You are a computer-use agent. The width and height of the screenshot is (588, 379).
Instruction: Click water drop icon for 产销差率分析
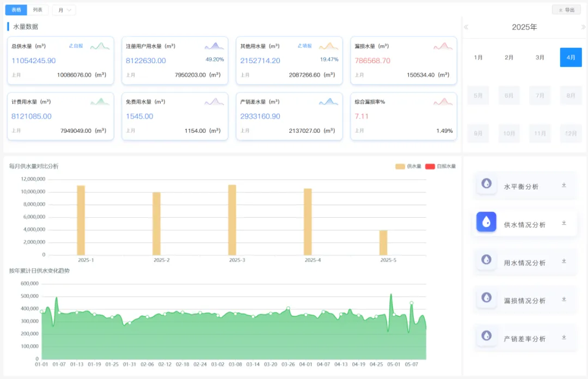[x=486, y=336]
